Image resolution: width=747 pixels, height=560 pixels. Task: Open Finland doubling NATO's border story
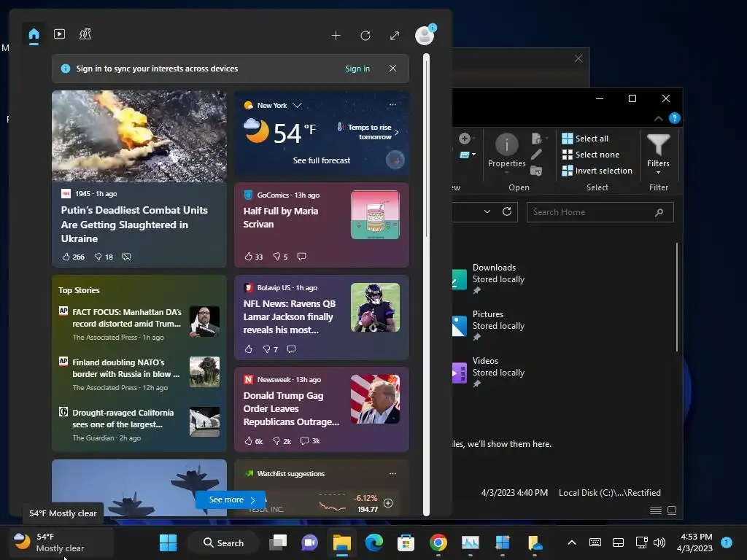(125, 368)
